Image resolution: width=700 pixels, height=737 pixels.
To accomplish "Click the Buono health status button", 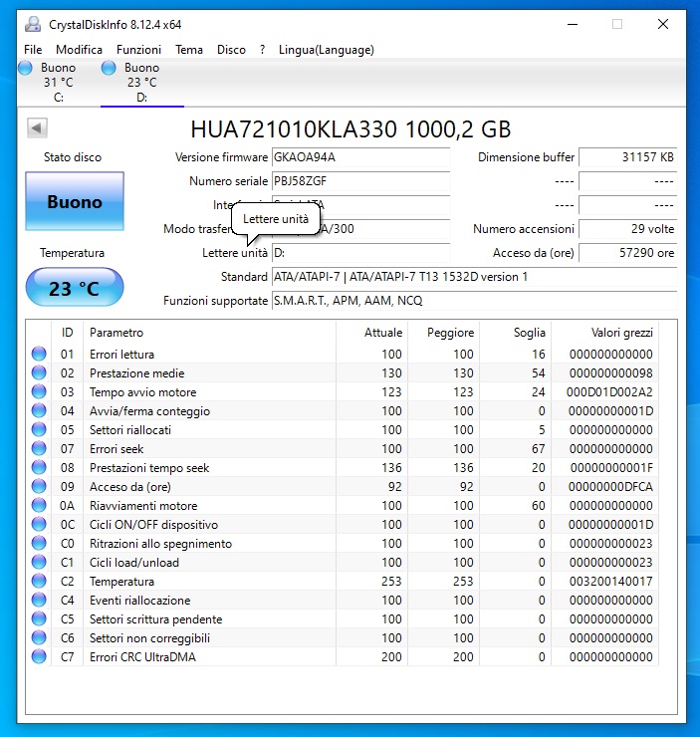I will click(75, 201).
